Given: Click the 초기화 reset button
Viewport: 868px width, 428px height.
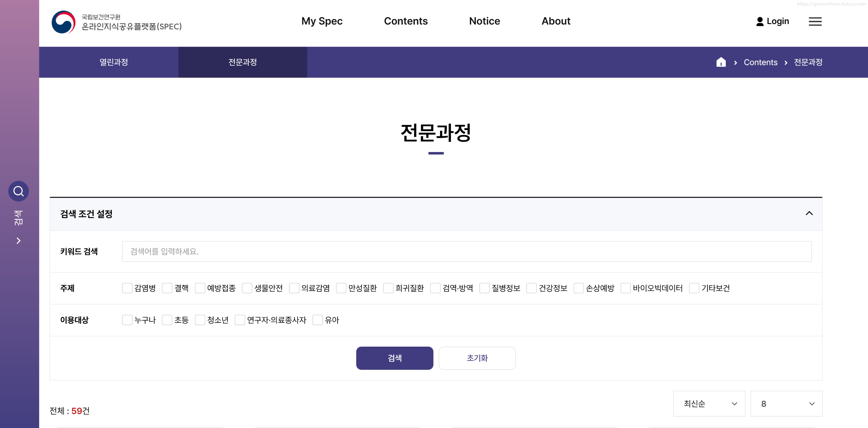Looking at the screenshot, I should 477,358.
